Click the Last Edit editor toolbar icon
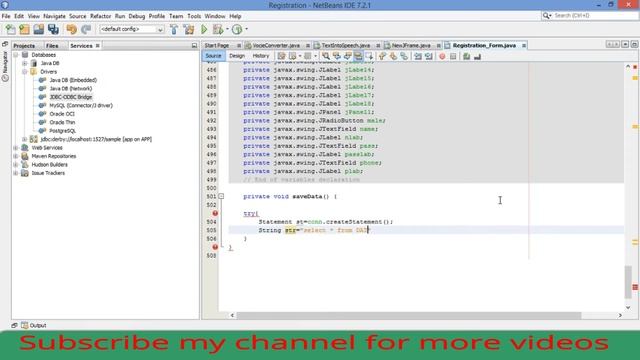640x360 pixels. tap(282, 56)
